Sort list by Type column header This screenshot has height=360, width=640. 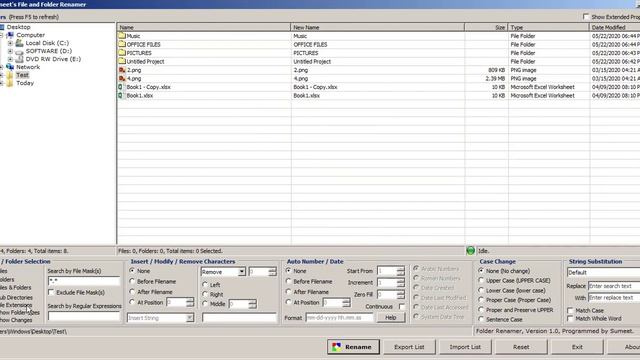549,27
